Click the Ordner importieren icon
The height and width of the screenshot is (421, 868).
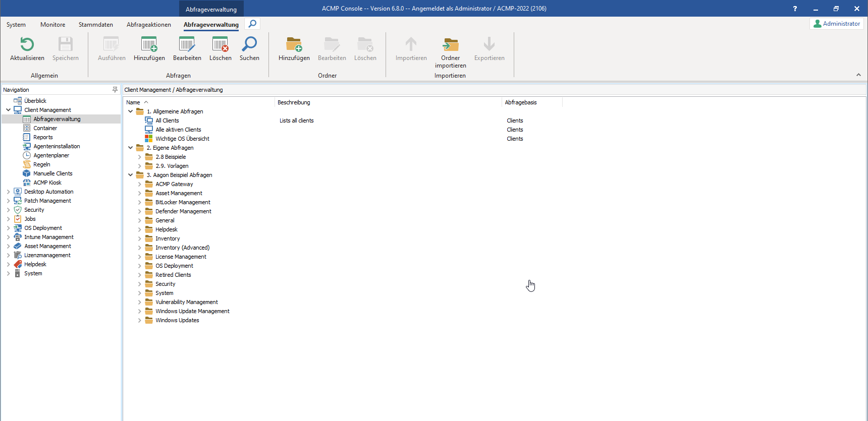coord(450,45)
